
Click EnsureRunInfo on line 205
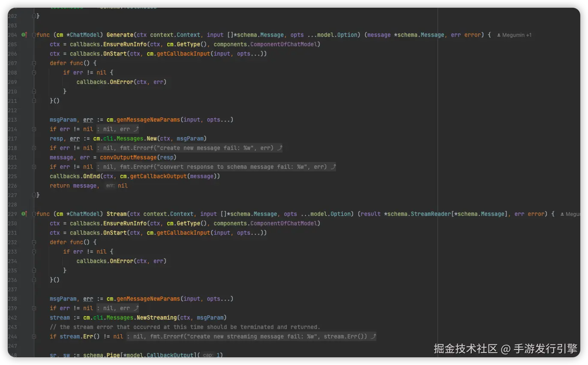pos(125,44)
